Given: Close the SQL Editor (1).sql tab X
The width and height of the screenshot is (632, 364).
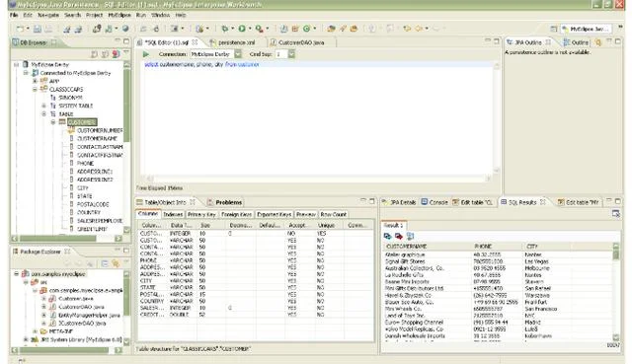Looking at the screenshot, I should (x=195, y=42).
